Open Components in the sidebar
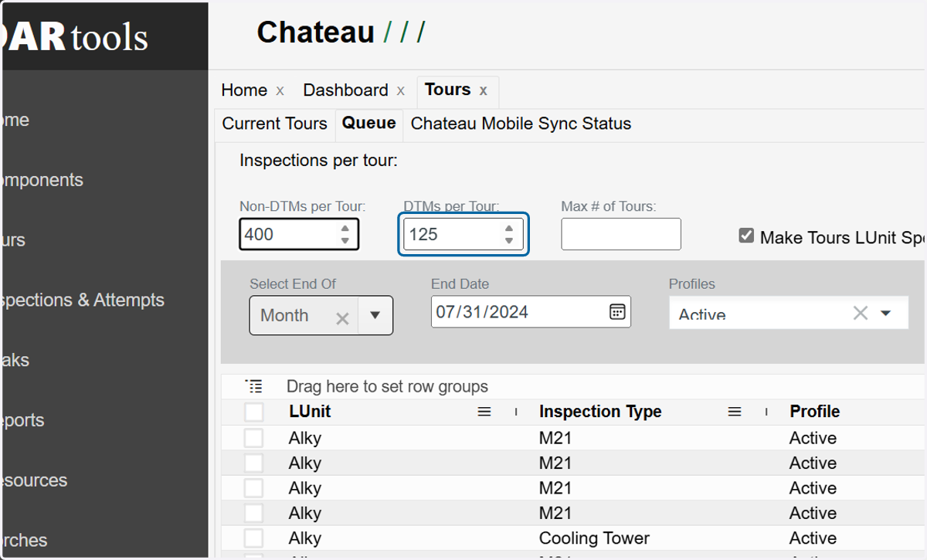This screenshot has height=560, width=927. (43, 180)
